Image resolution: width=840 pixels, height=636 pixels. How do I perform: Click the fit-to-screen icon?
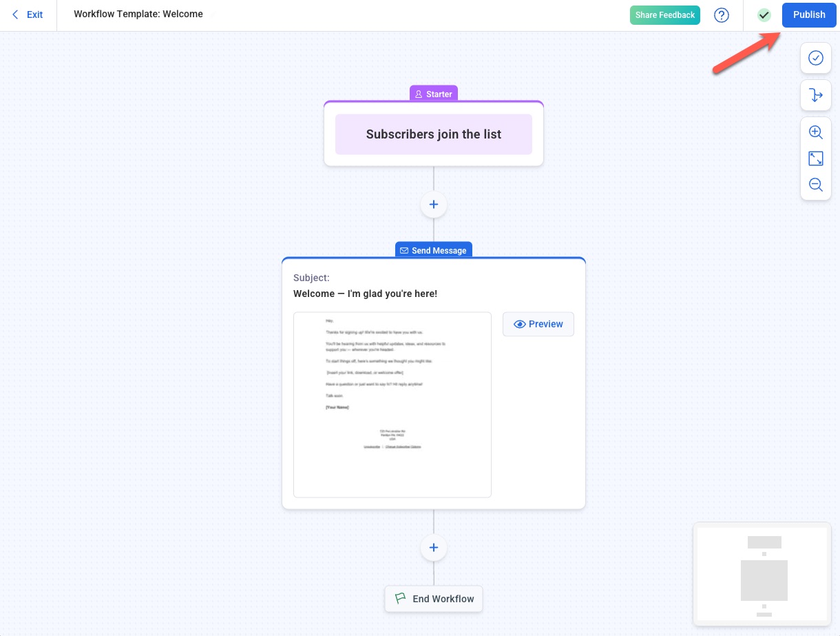pos(815,158)
